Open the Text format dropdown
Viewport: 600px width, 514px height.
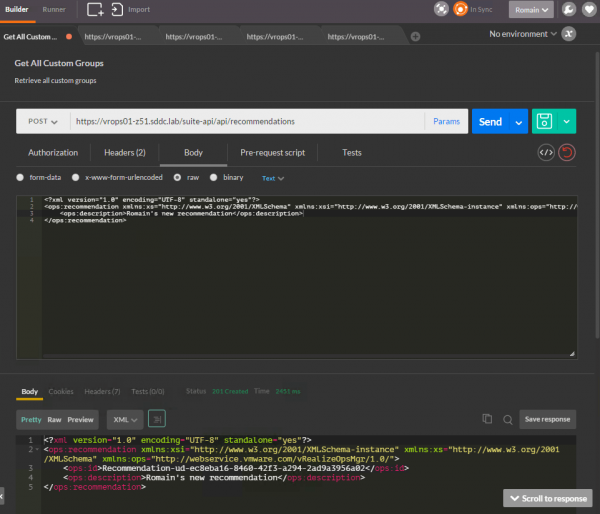[272, 178]
